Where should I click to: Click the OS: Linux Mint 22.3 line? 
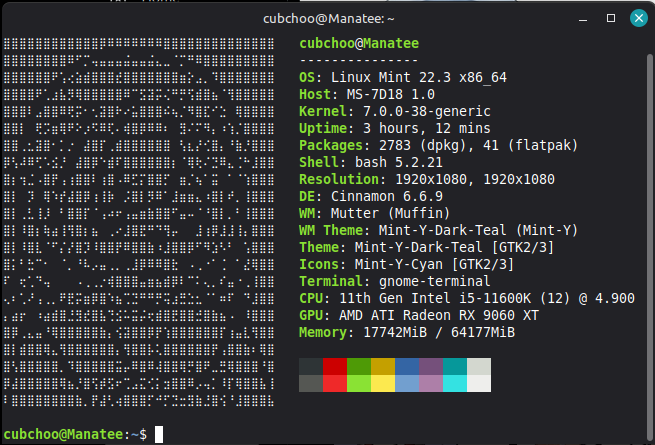[403, 78]
